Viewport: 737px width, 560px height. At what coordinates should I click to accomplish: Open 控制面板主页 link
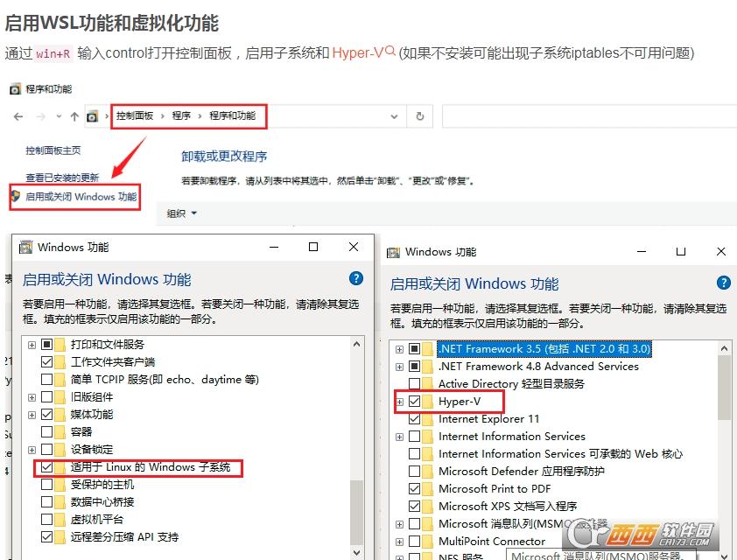pyautogui.click(x=53, y=150)
